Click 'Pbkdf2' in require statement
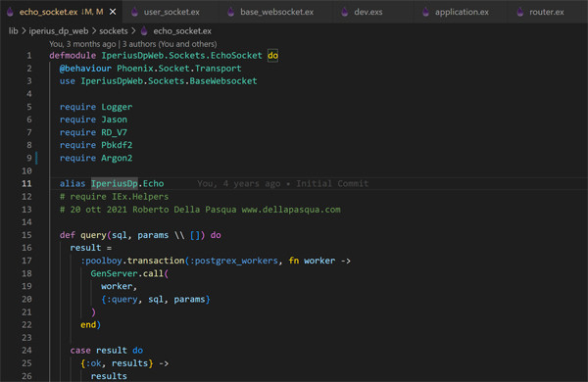Screen dimensions: 588x382 (117, 145)
